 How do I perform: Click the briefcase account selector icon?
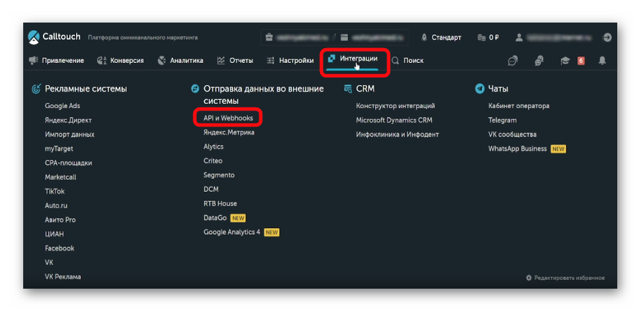coord(269,37)
